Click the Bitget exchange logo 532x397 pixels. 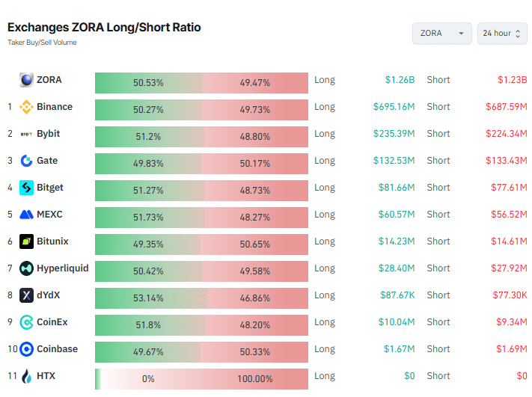(26, 188)
